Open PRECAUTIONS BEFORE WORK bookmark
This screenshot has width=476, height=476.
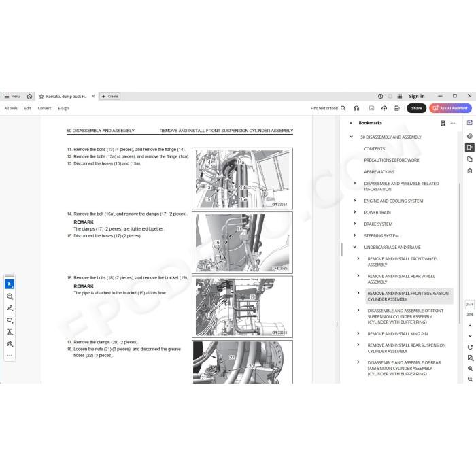391,160
